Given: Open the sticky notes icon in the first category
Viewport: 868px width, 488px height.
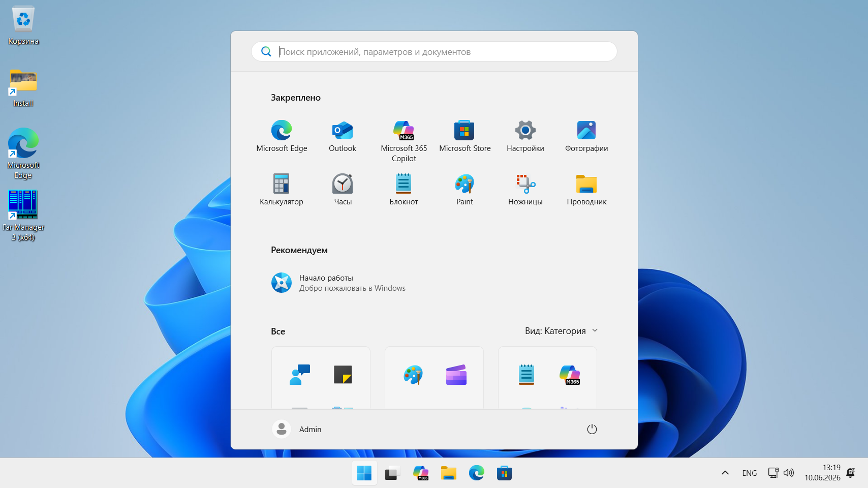Looking at the screenshot, I should tap(343, 375).
